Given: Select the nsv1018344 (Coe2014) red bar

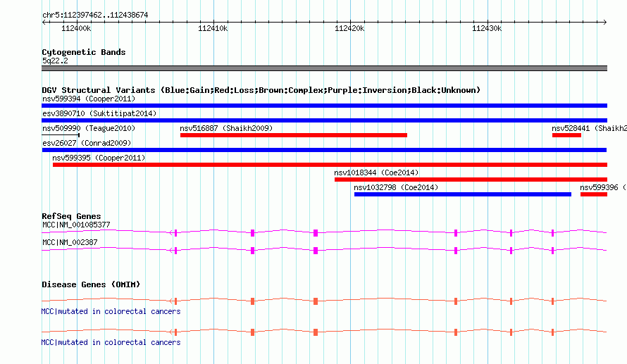Looking at the screenshot, I should click(x=471, y=180).
